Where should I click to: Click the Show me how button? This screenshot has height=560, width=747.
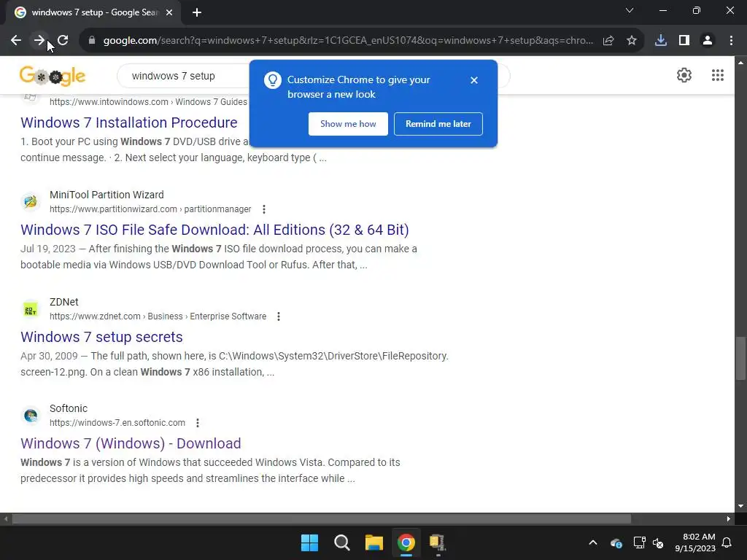coord(348,124)
